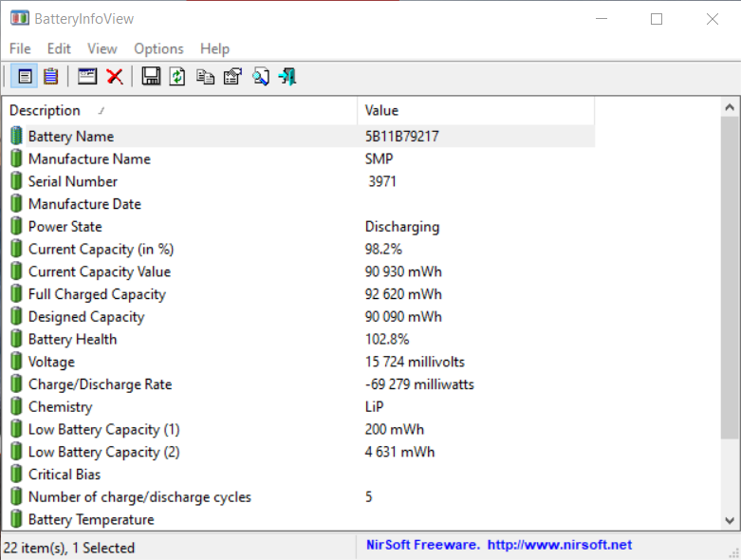This screenshot has height=560, width=741.
Task: Click the value 4 631 mWh
Action: tap(399, 452)
